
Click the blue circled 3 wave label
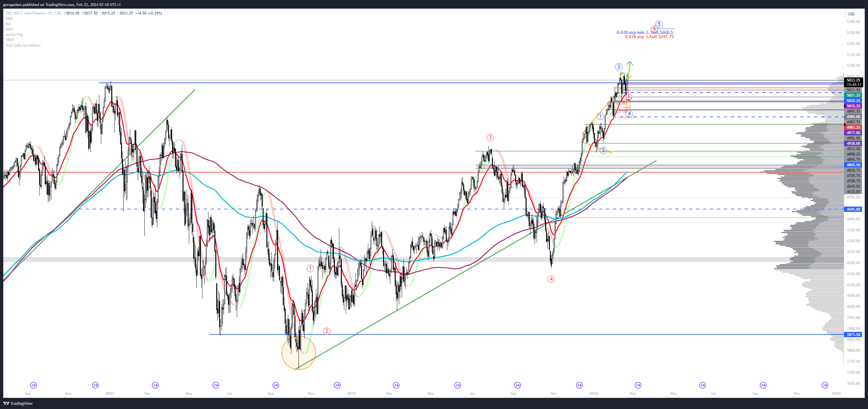pos(618,67)
